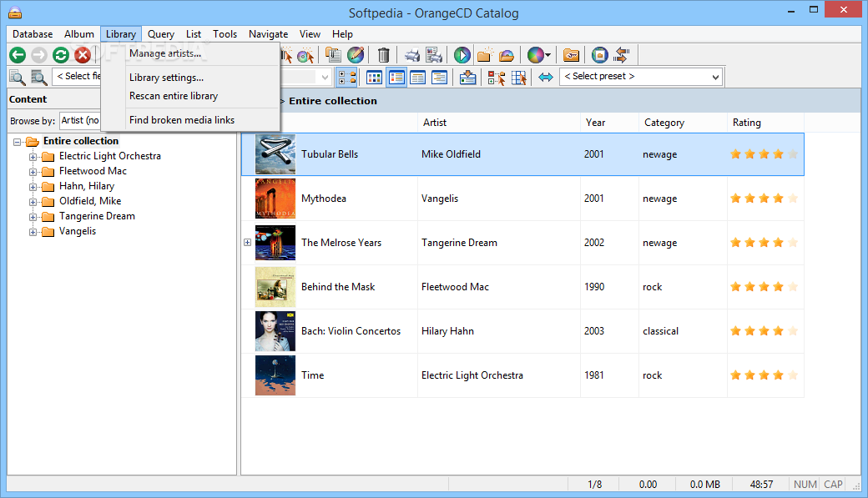This screenshot has height=498, width=868.
Task: Click the add-CD-with-cursor toolbar icon
Action: (305, 55)
